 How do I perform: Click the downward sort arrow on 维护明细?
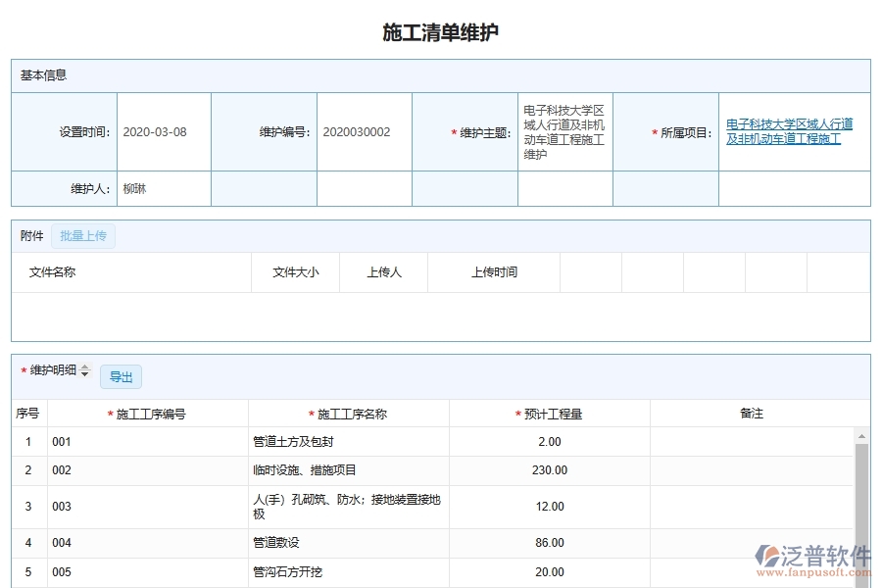click(85, 375)
